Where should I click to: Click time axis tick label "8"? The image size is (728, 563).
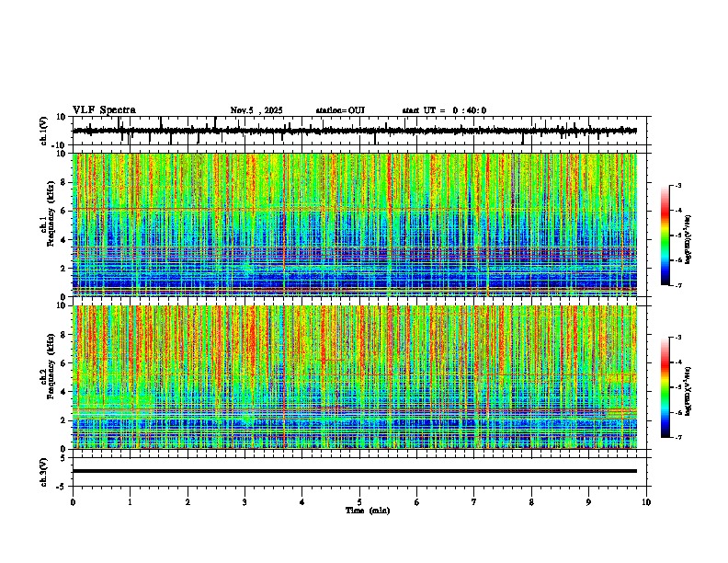(531, 502)
